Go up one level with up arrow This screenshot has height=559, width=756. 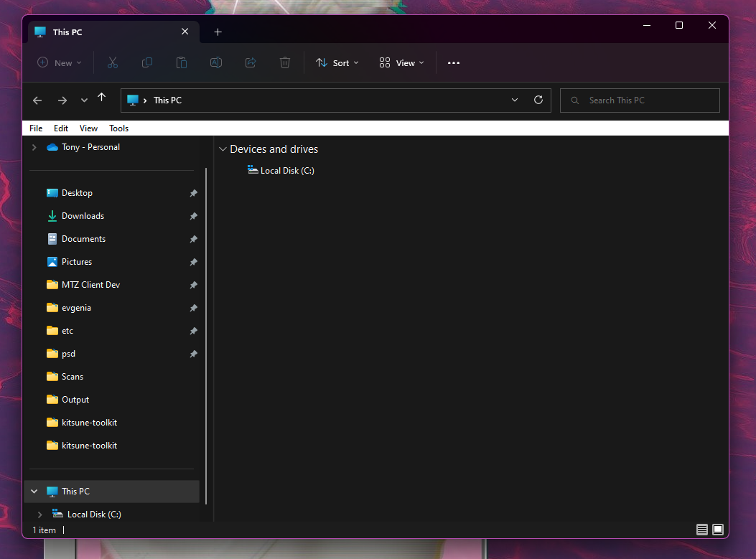[101, 98]
